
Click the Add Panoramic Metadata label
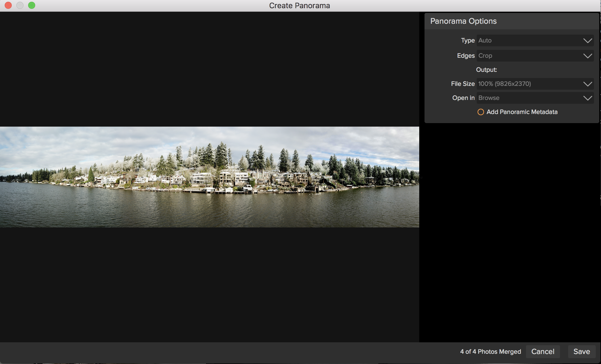pyautogui.click(x=522, y=112)
